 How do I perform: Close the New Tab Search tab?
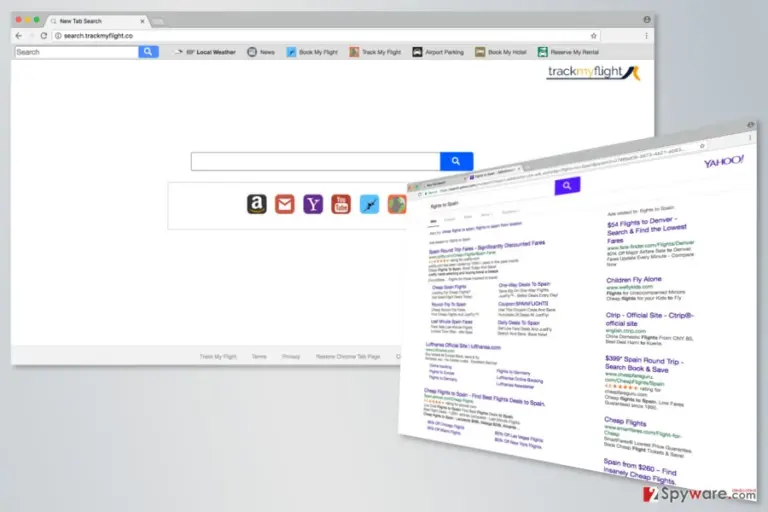pos(143,21)
